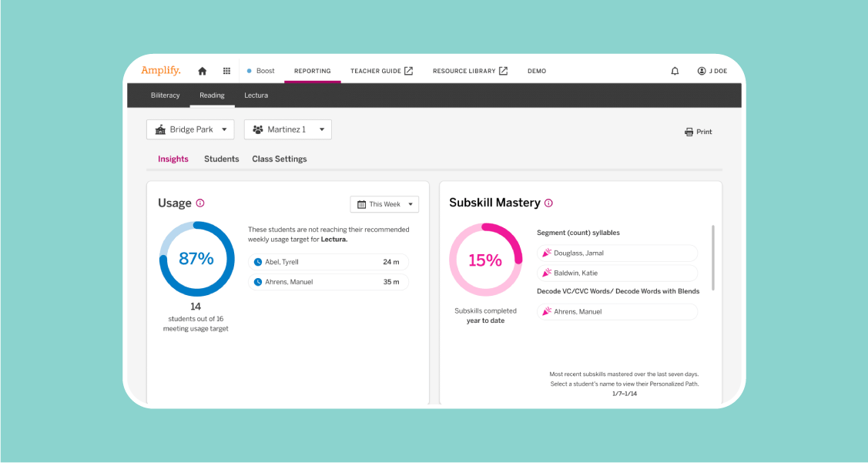Open the This Week date range dropdown
Image resolution: width=868 pixels, height=463 pixels.
point(384,204)
